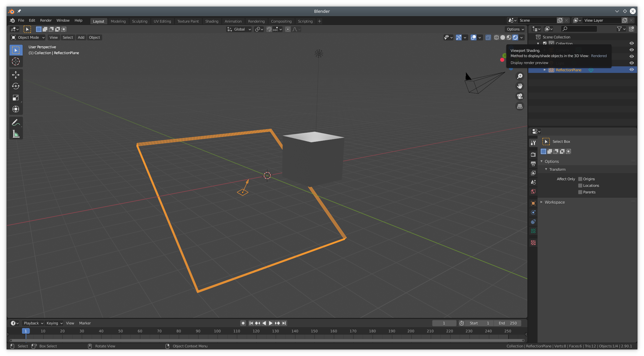Switch to the Shading workspace tab
644x356 pixels.
tap(212, 21)
